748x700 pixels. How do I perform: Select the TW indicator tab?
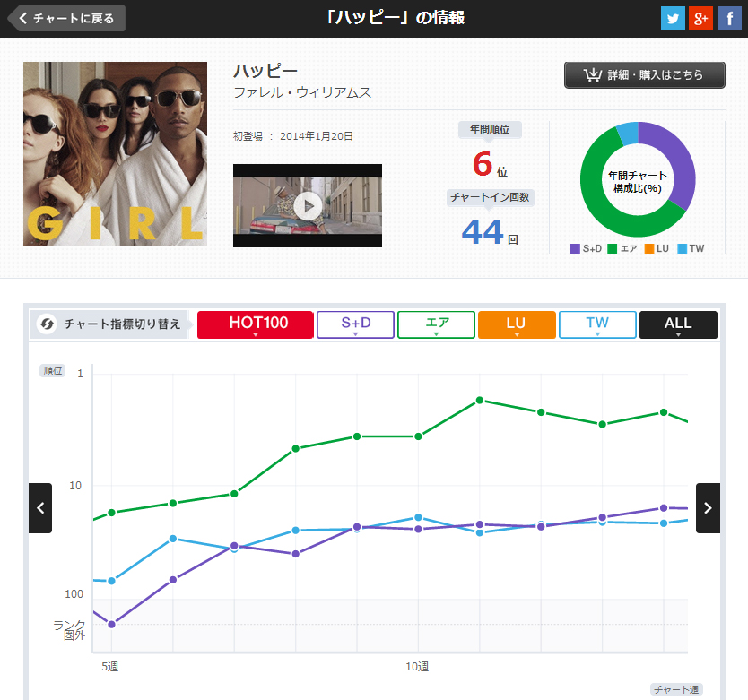tap(597, 324)
